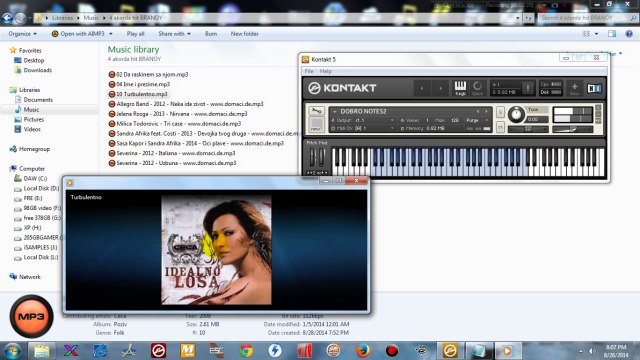Screen dimensions: 640x360
Task: Open Kontakt File menu
Action: click(309, 71)
